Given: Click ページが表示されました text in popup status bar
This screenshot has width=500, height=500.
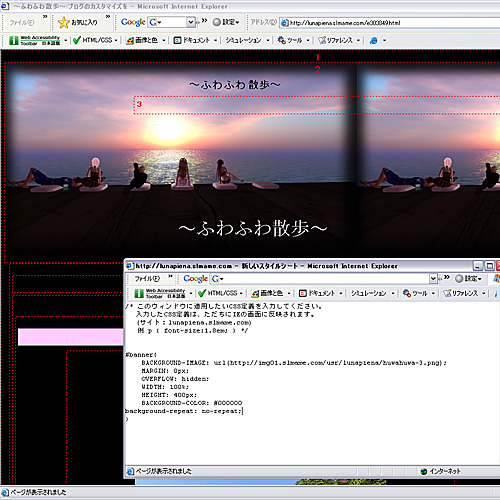Looking at the screenshot, I should (163, 471).
